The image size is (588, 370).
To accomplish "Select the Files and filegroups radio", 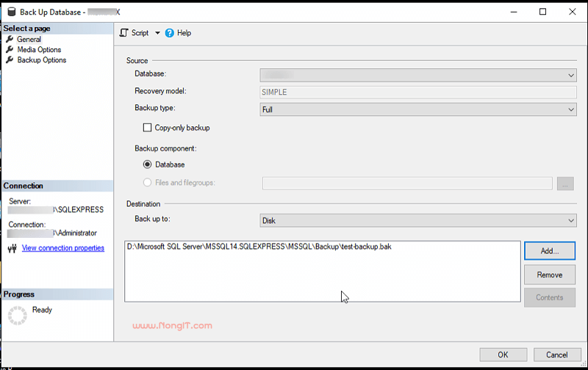I will (x=148, y=182).
